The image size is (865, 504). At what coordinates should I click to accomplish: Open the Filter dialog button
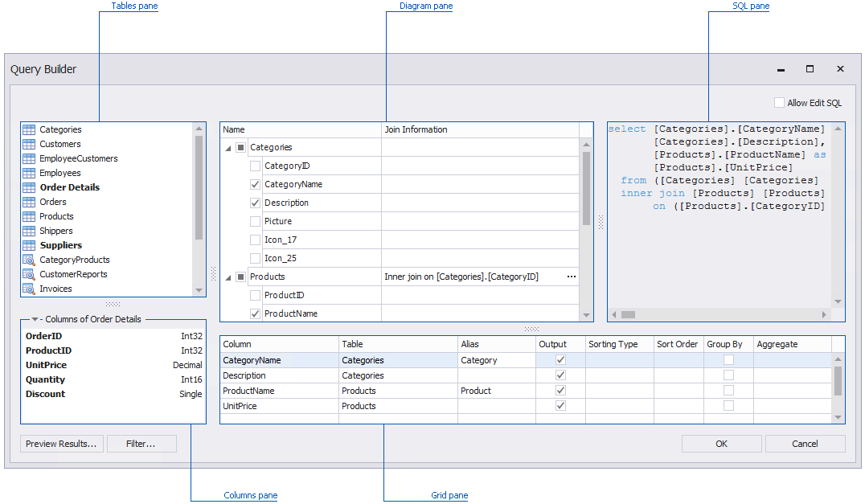click(x=141, y=444)
